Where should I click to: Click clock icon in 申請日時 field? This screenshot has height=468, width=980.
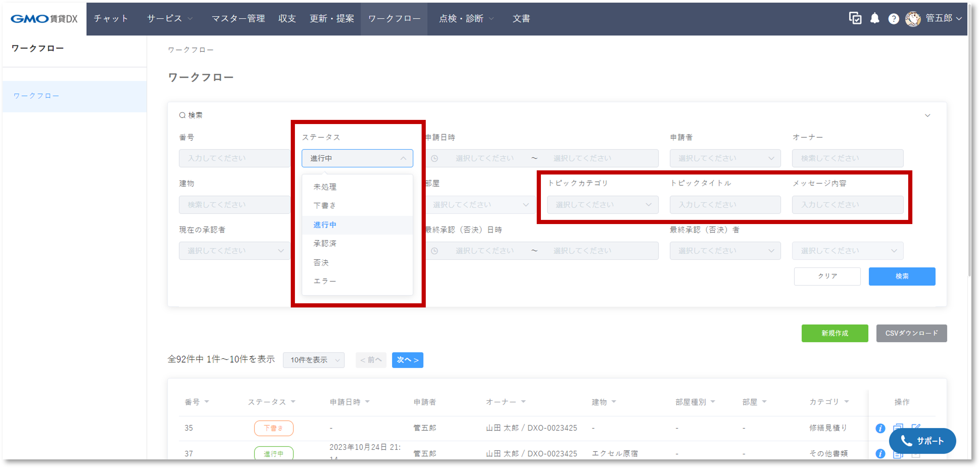(434, 159)
